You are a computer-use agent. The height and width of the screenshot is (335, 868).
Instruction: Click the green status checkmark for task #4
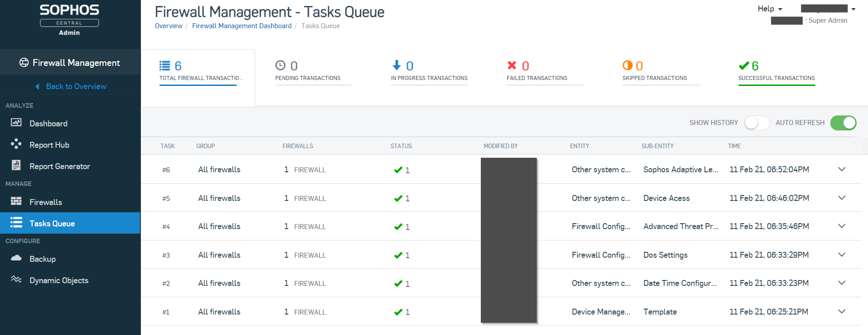click(398, 227)
